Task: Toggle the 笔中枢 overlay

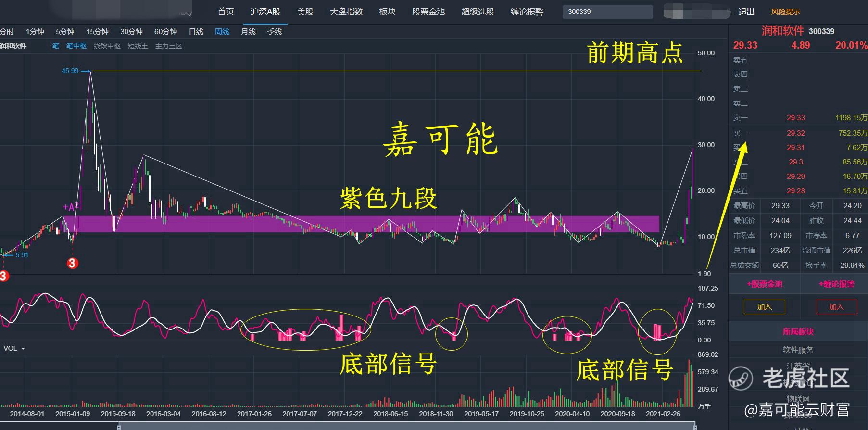Action: [x=76, y=46]
